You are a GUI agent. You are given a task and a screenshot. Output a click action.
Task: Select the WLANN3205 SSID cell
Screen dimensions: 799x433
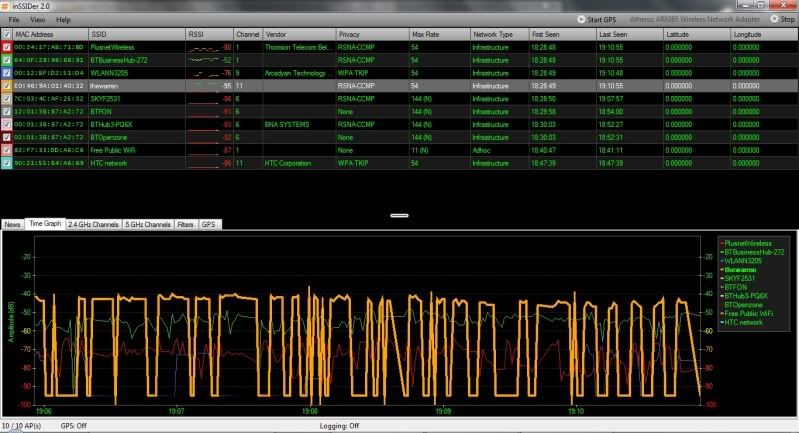click(137, 73)
